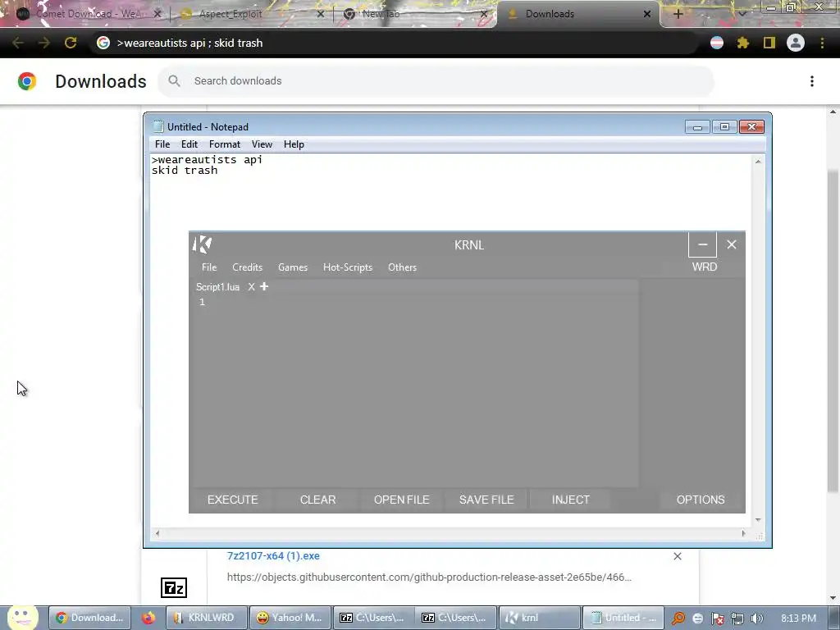Click CLEAR in KRNL window
This screenshot has width=840, height=630.
pyautogui.click(x=317, y=500)
